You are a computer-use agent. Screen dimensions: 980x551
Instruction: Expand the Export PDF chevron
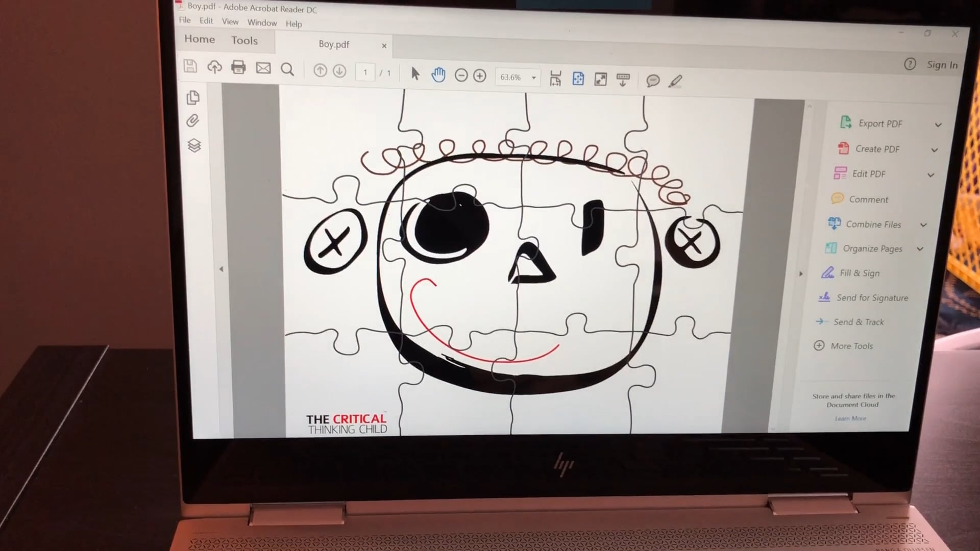point(938,125)
